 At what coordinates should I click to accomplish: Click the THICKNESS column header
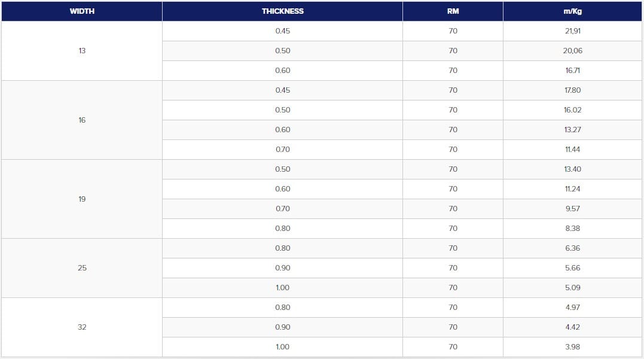282,11
